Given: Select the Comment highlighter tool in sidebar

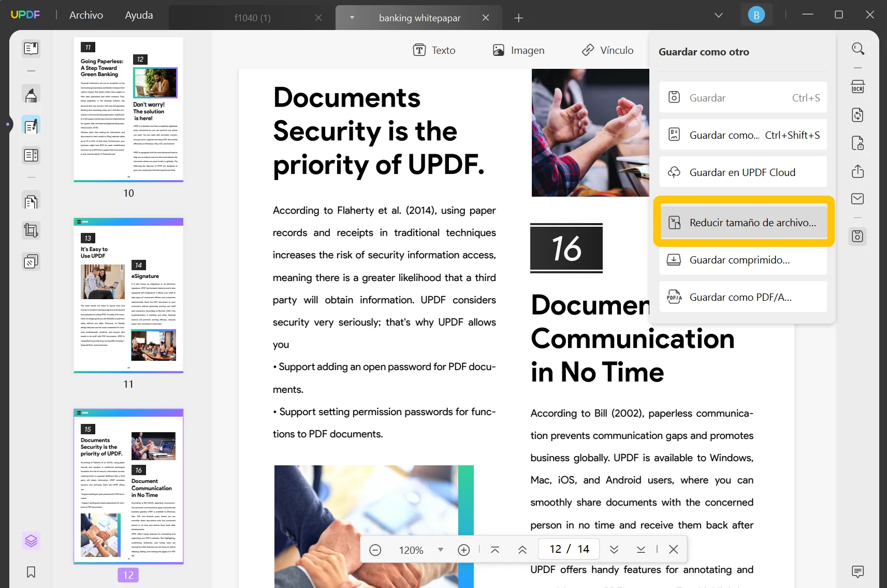Looking at the screenshot, I should click(x=31, y=95).
